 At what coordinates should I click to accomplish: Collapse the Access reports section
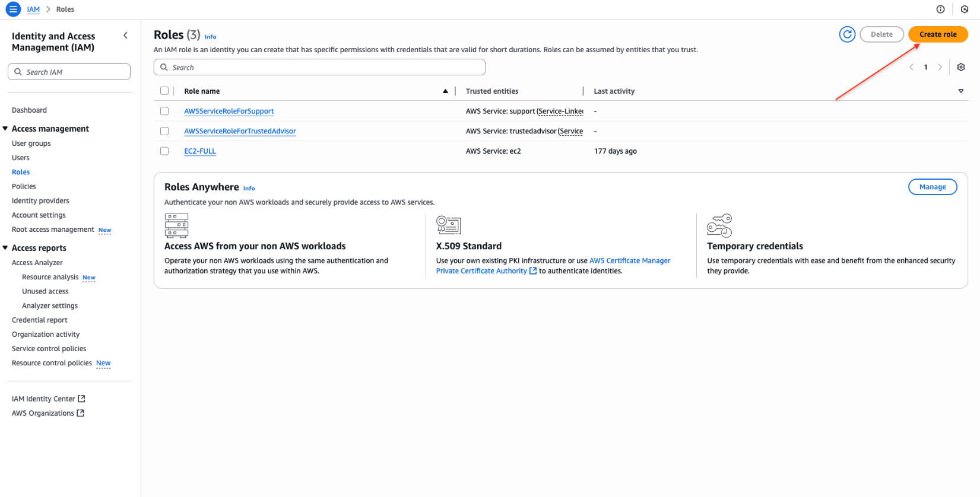pos(5,248)
